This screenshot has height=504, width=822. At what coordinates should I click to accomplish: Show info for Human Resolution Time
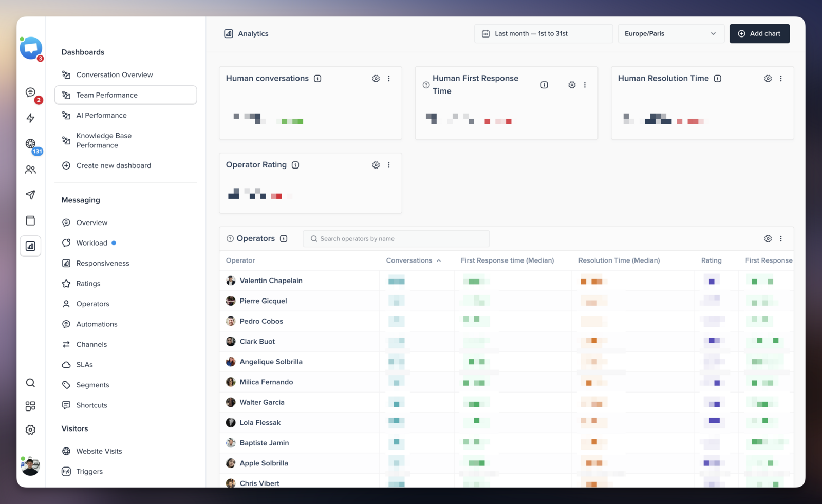pyautogui.click(x=718, y=79)
